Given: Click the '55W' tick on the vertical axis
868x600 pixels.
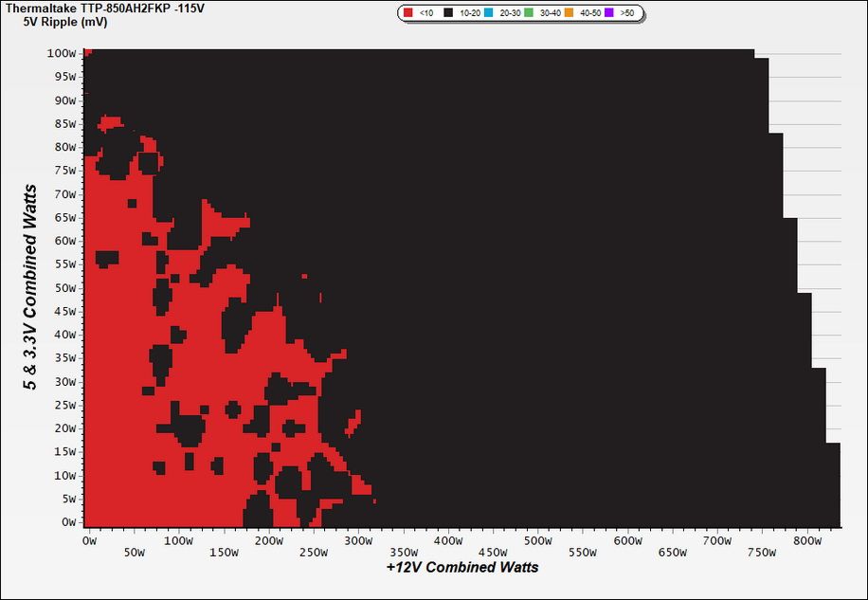Looking at the screenshot, I should (x=64, y=264).
